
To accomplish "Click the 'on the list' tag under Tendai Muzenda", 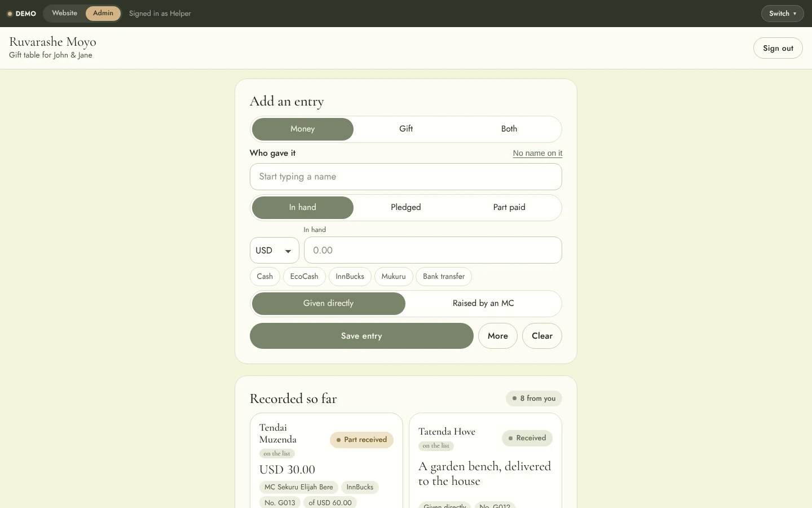I will (x=277, y=454).
